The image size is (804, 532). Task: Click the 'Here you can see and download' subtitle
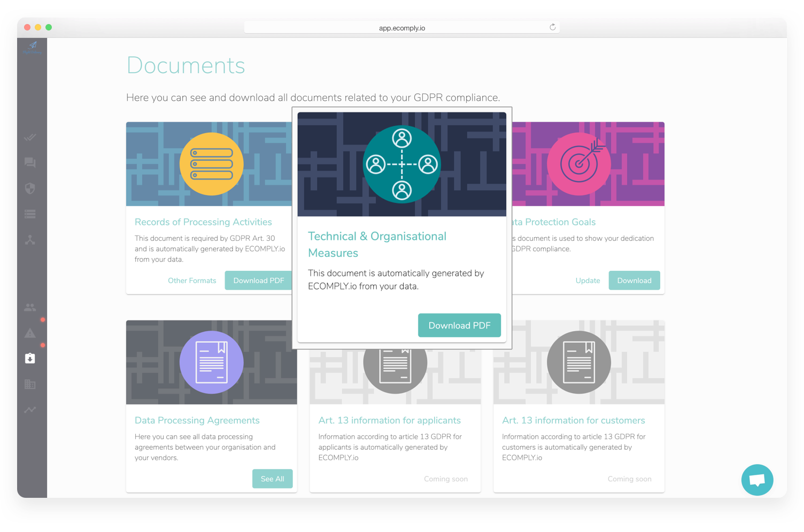coord(313,97)
